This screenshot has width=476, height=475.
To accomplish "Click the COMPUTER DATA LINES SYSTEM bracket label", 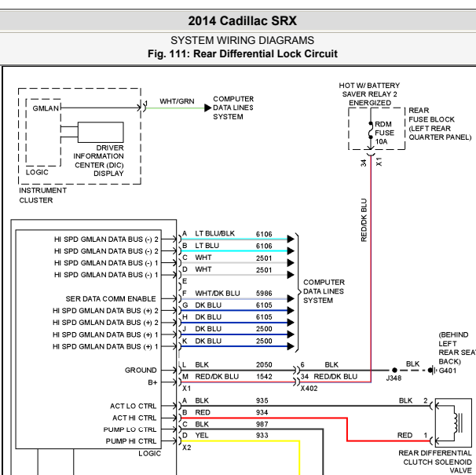I will tap(324, 291).
